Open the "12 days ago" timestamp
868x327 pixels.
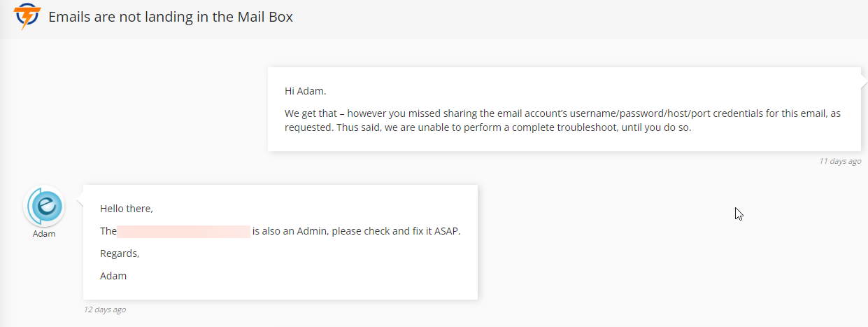[105, 309]
